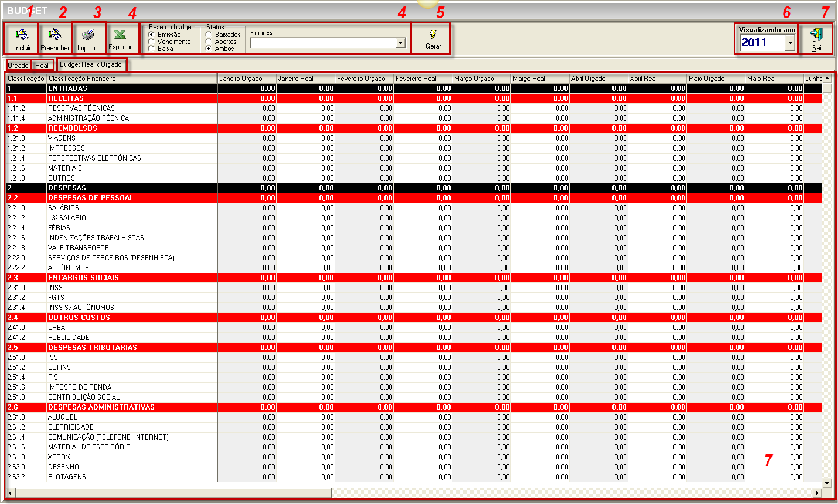838x504 pixels.
Task: Export to Excel with Exportar icon
Action: tap(120, 35)
